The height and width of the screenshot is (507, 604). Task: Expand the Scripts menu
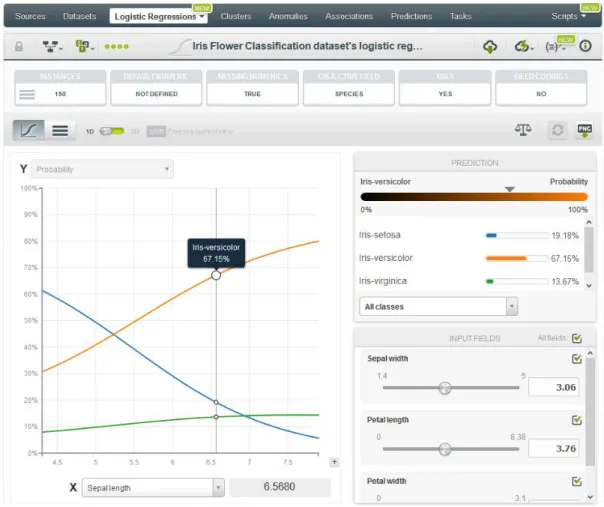pos(569,16)
